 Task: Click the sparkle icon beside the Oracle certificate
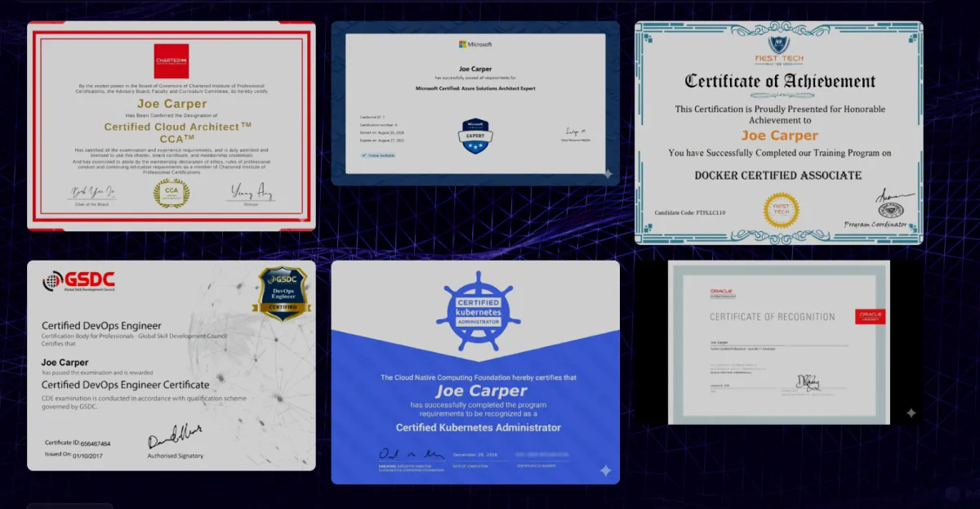point(911,413)
